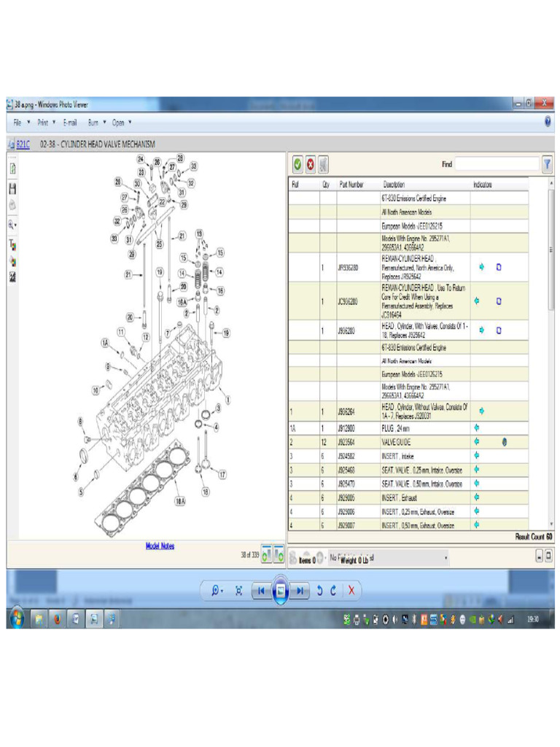The width and height of the screenshot is (560, 747).
Task: Click the save floppy disk icon in diagram sidebar
Action: [12, 188]
